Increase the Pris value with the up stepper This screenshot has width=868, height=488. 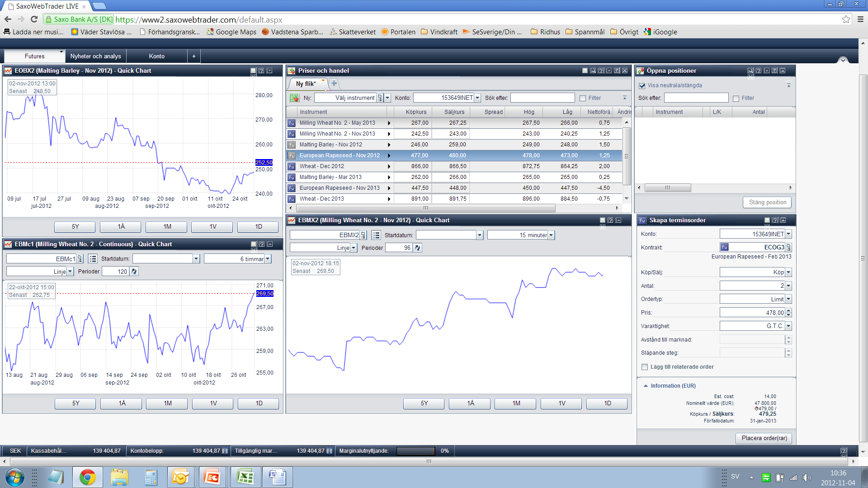coord(788,310)
